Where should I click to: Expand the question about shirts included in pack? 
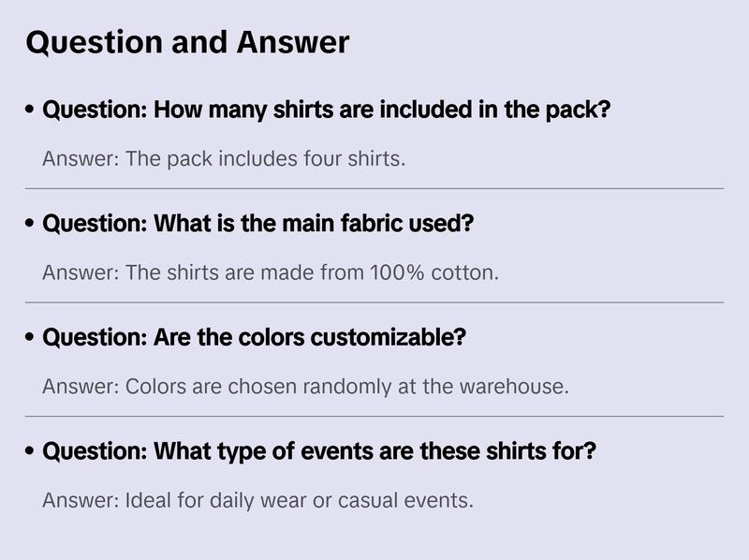(327, 111)
